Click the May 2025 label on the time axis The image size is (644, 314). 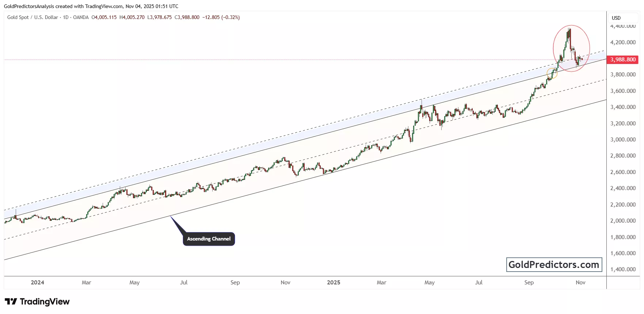[x=430, y=283]
